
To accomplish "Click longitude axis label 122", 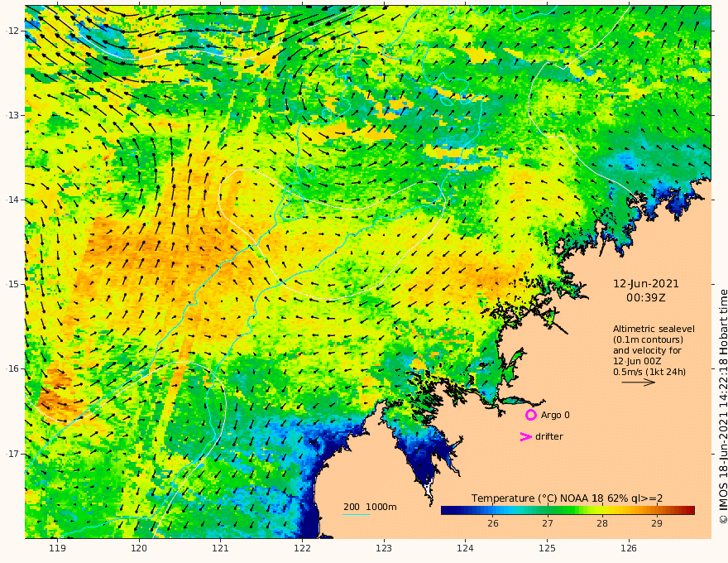I will (x=302, y=548).
